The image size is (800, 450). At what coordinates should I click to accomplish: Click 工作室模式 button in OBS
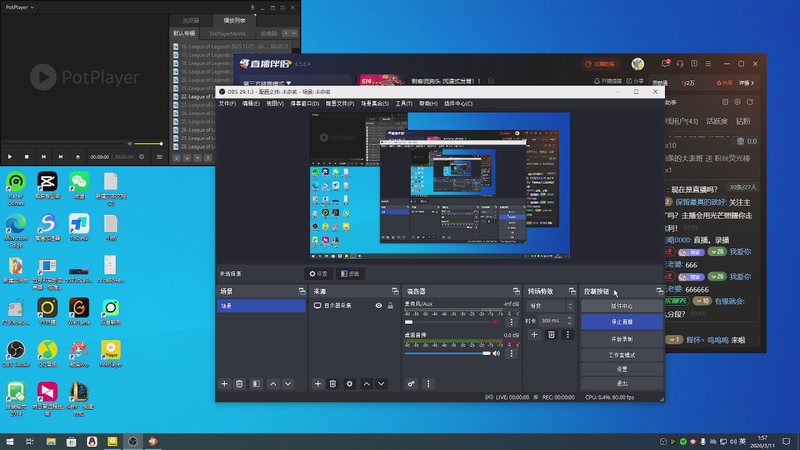point(622,355)
